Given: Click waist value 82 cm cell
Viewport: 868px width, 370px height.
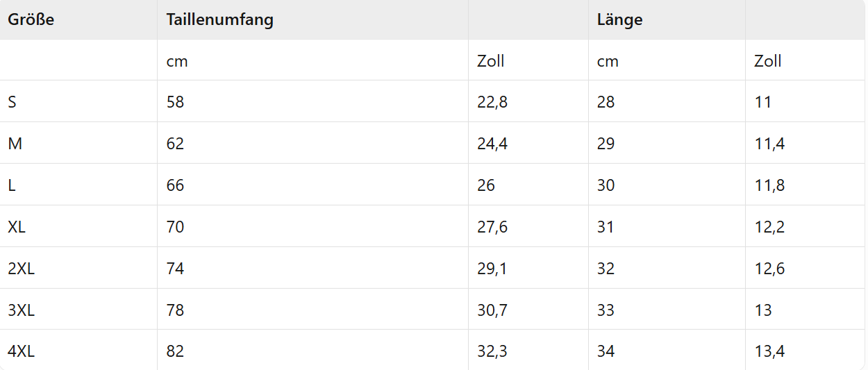Looking at the screenshot, I should tap(175, 351).
